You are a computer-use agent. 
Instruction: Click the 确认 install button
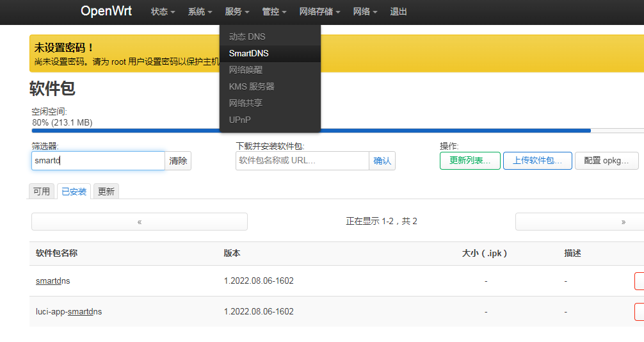click(382, 161)
